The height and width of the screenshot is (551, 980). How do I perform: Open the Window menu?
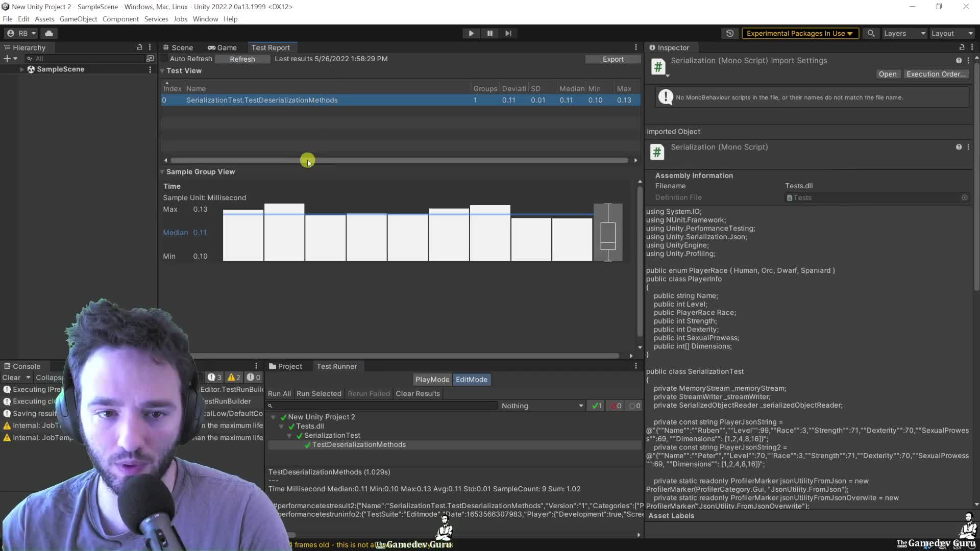coord(205,19)
